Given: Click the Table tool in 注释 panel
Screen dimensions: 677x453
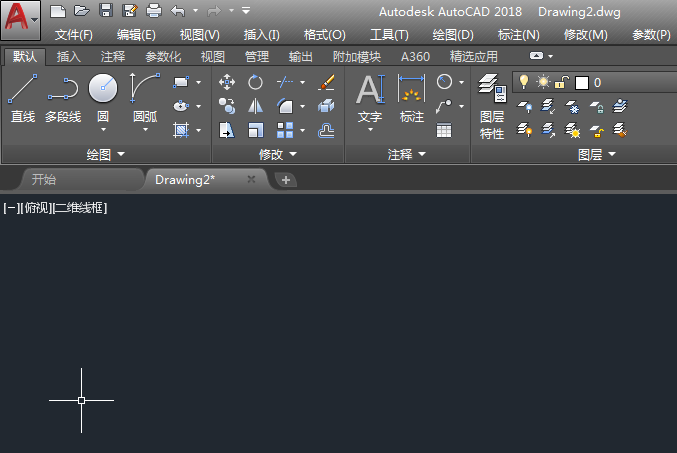Looking at the screenshot, I should pyautogui.click(x=444, y=130).
